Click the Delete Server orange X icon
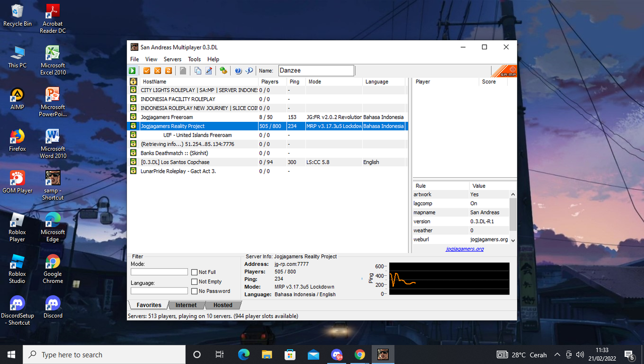The height and width of the screenshot is (364, 644). 158,71
